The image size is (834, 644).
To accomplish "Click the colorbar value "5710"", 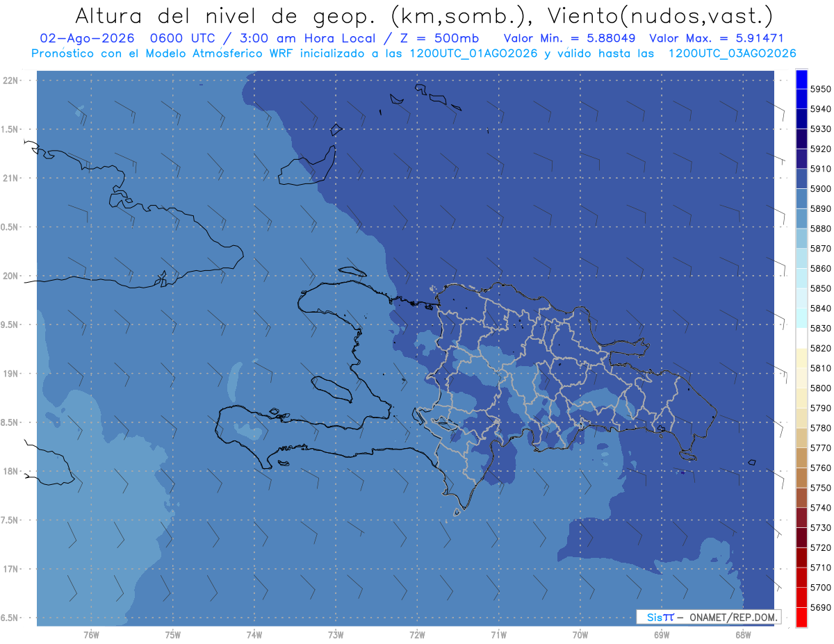I will [x=820, y=568].
